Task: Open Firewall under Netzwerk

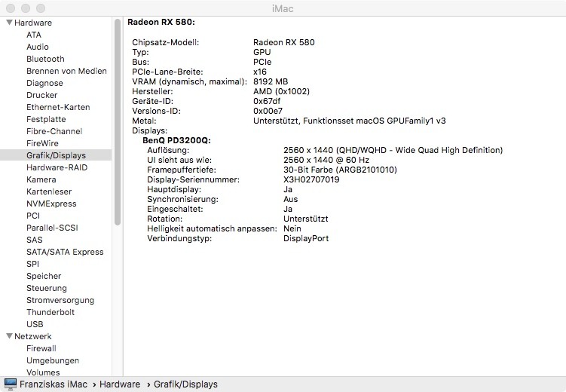Action: pos(41,348)
